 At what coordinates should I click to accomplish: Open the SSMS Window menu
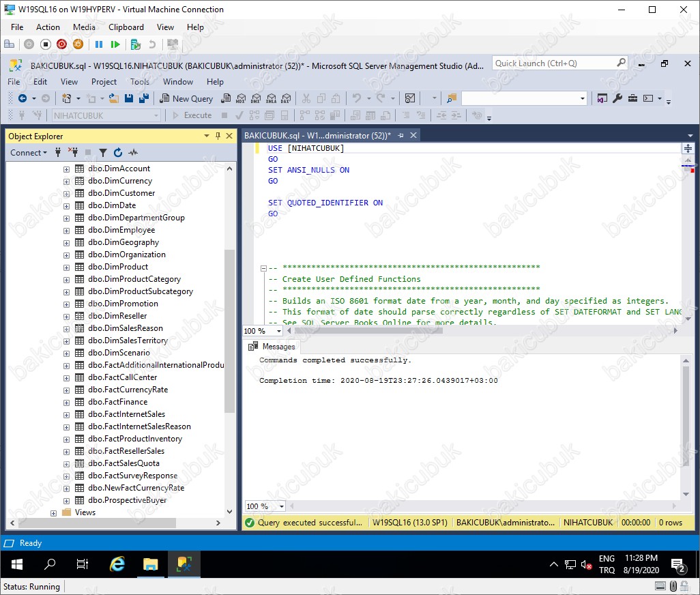(177, 82)
